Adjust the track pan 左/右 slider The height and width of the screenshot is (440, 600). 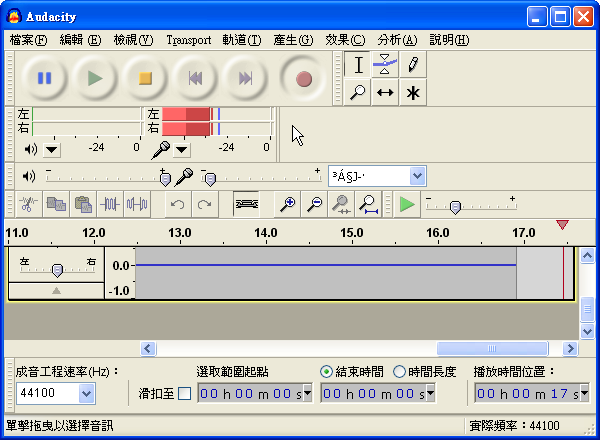(x=57, y=270)
